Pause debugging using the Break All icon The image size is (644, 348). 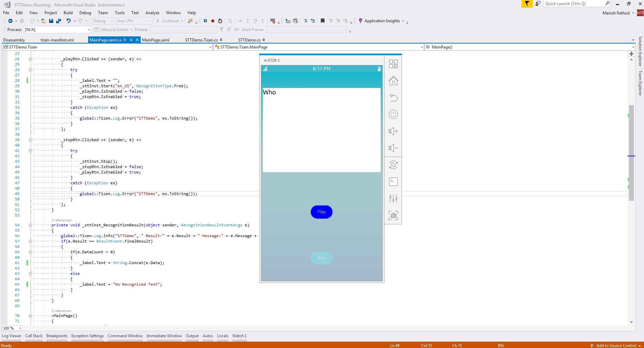205,21
